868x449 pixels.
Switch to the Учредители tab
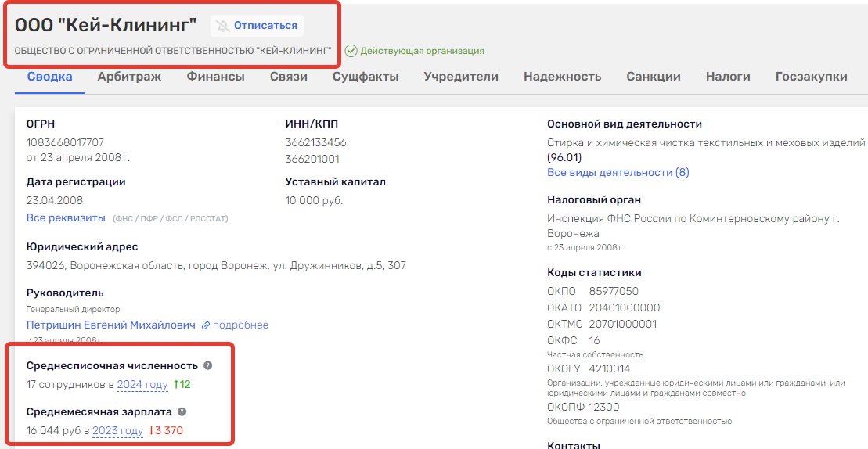[461, 77]
